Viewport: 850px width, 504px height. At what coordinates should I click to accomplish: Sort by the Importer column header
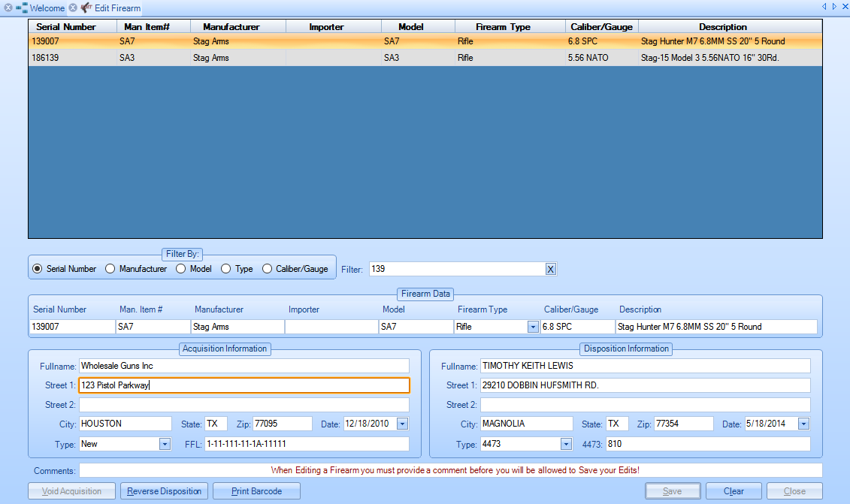coord(334,26)
